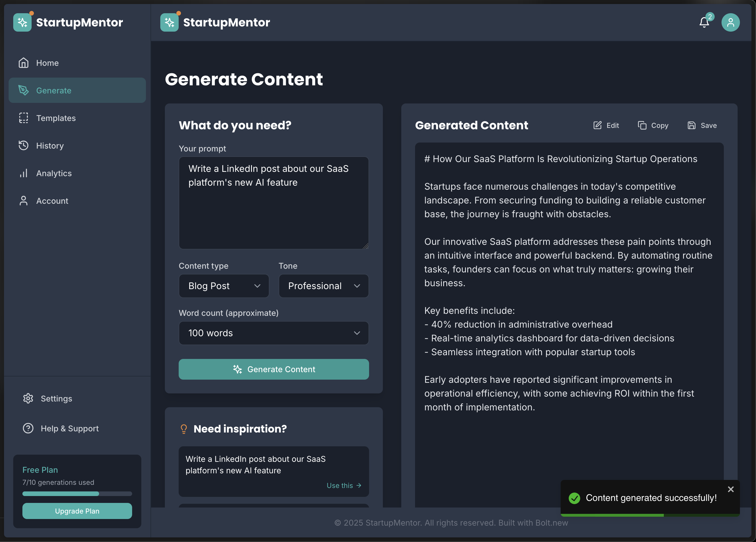The image size is (756, 542).
Task: Click the Copy icon in Generated Content
Action: click(642, 125)
